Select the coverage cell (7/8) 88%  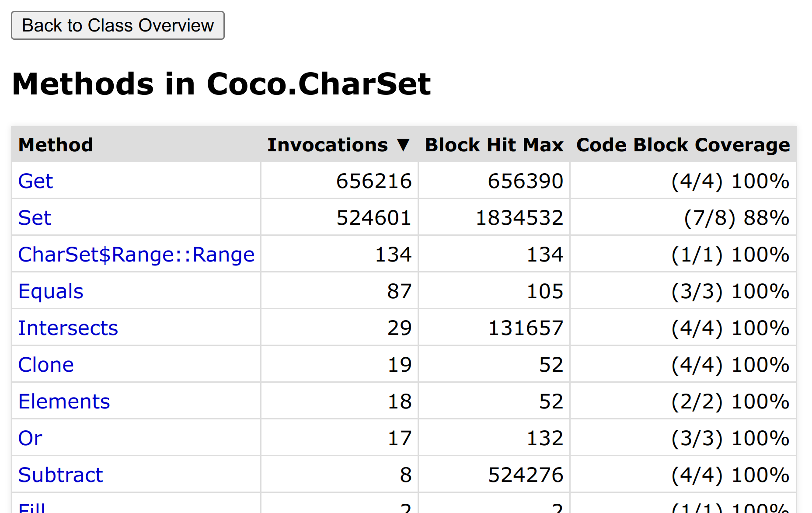[x=736, y=218]
